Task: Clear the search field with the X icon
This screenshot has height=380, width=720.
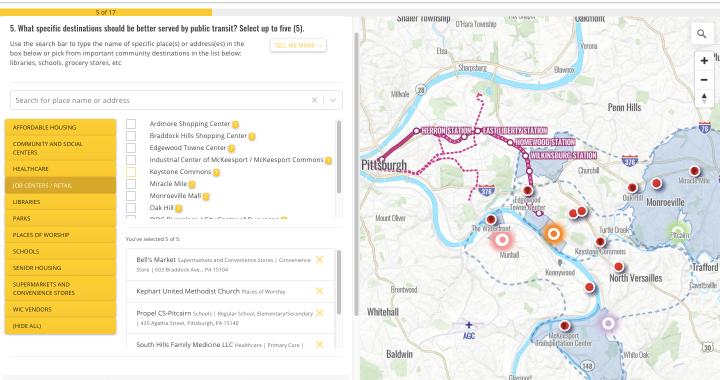Action: pyautogui.click(x=314, y=100)
